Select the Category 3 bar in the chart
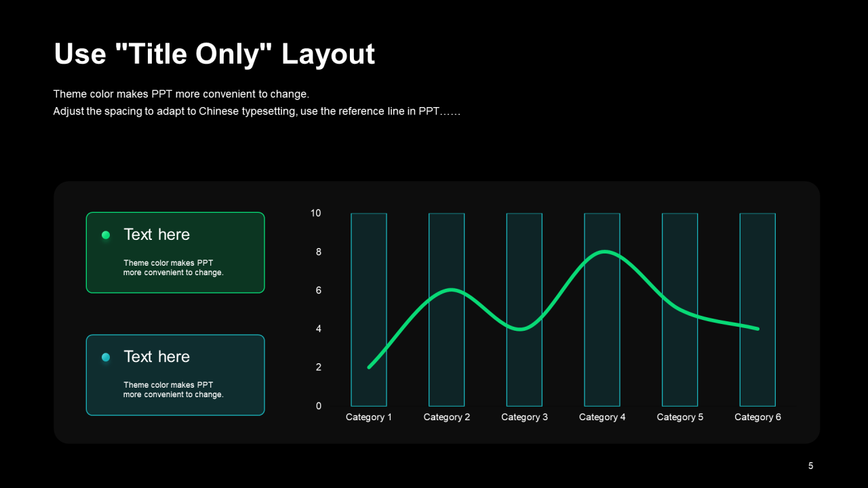 [x=524, y=366]
